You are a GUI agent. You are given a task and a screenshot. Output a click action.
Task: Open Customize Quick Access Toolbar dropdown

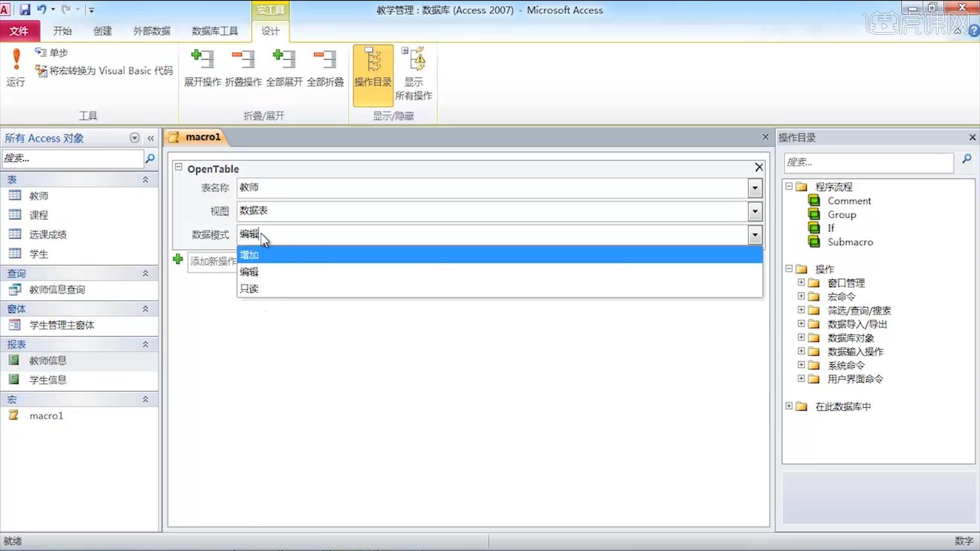(x=91, y=10)
